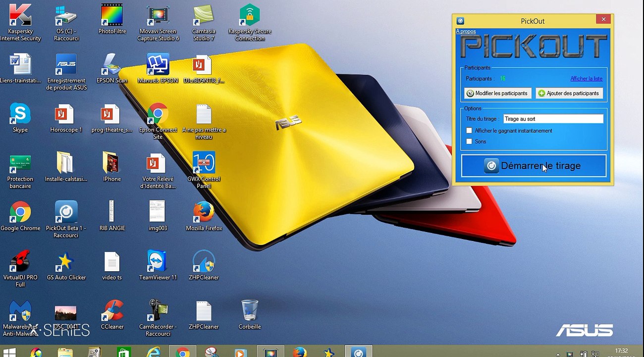The height and width of the screenshot is (357, 644).
Task: Open the Afficher la liste link
Action: [587, 78]
